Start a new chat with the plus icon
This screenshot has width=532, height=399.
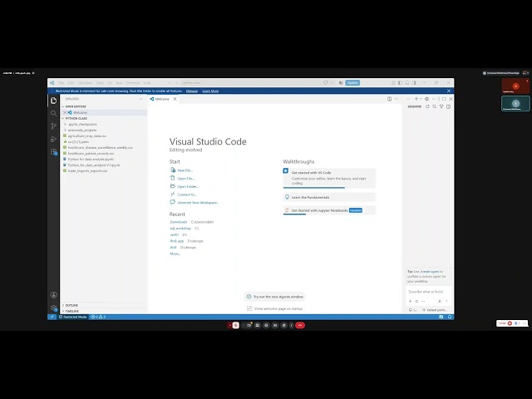pyautogui.click(x=416, y=99)
